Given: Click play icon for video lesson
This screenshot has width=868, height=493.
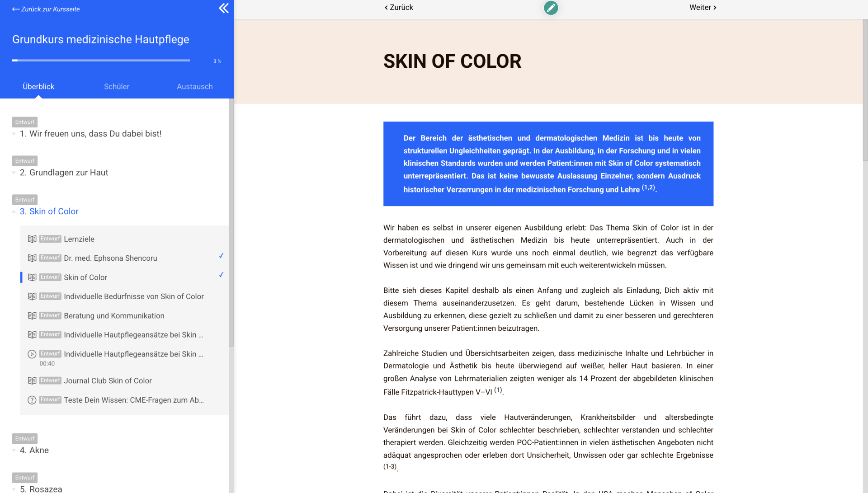Looking at the screenshot, I should click(x=32, y=354).
